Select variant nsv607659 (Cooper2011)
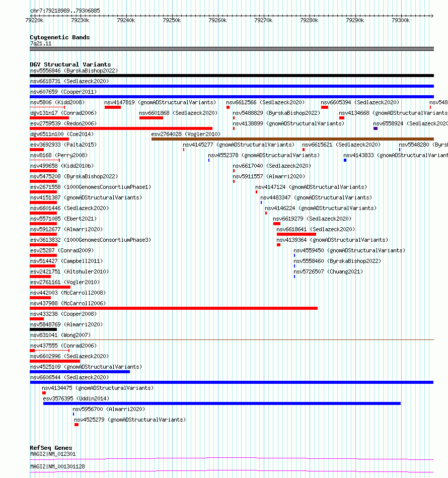This screenshot has width=448, height=478. click(x=63, y=92)
